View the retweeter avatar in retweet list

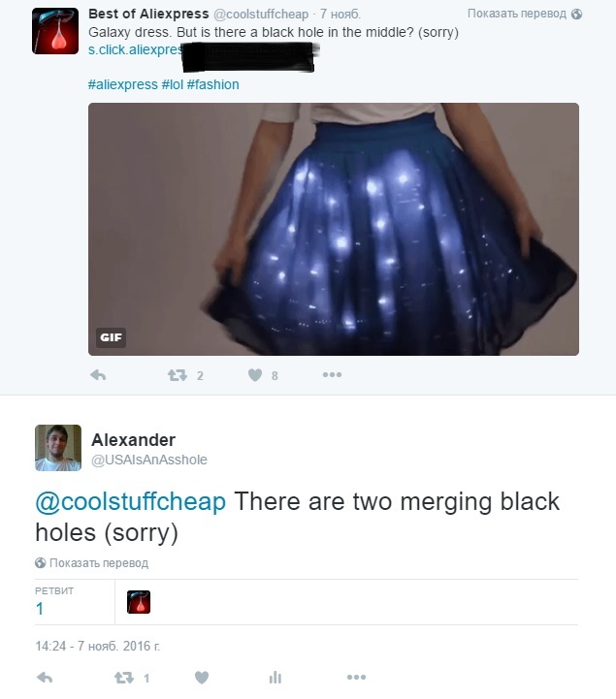139,602
